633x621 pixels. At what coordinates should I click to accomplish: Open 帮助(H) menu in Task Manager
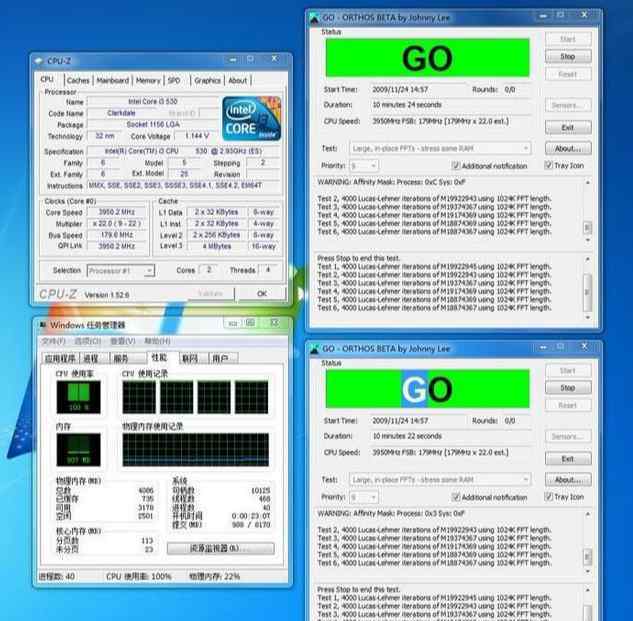(157, 341)
